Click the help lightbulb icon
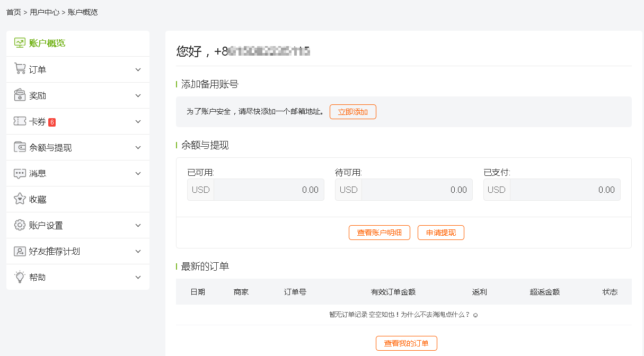Viewport: 644px width, 356px height. pyautogui.click(x=20, y=277)
